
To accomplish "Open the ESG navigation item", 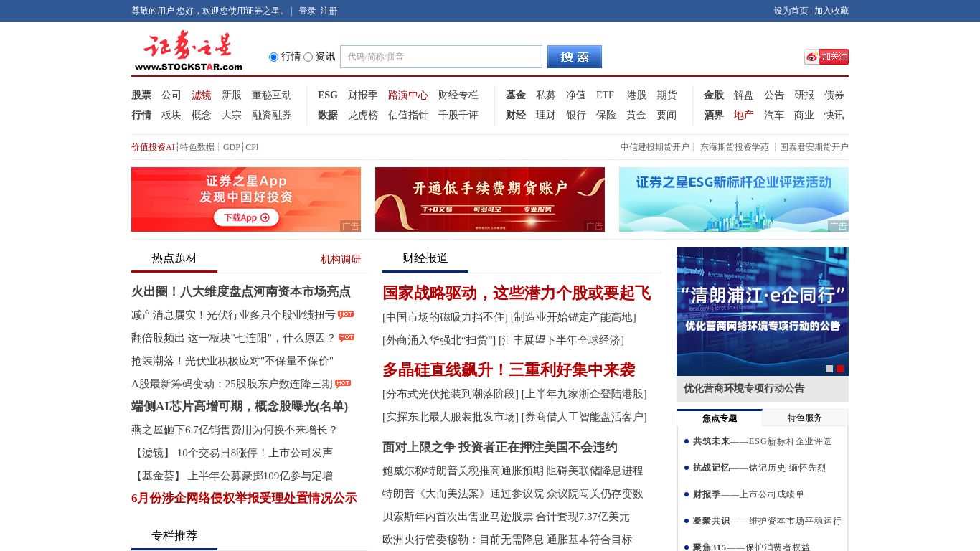I will pyautogui.click(x=328, y=95).
